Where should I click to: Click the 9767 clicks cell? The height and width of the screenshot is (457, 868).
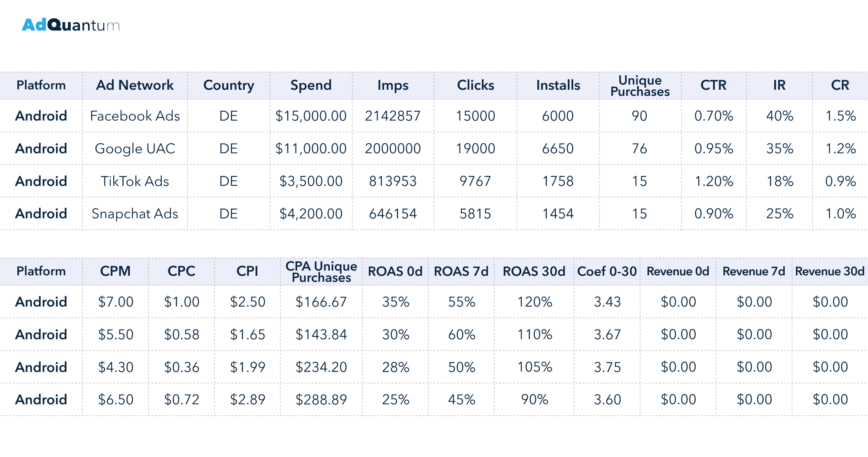tap(475, 181)
